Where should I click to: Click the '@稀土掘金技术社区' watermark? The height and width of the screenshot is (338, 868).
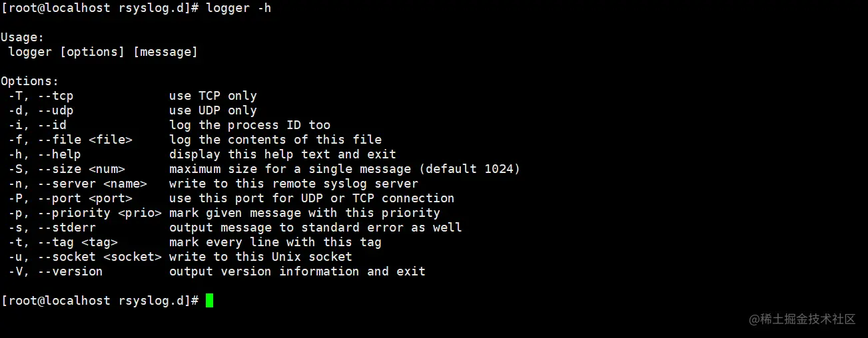coord(802,319)
